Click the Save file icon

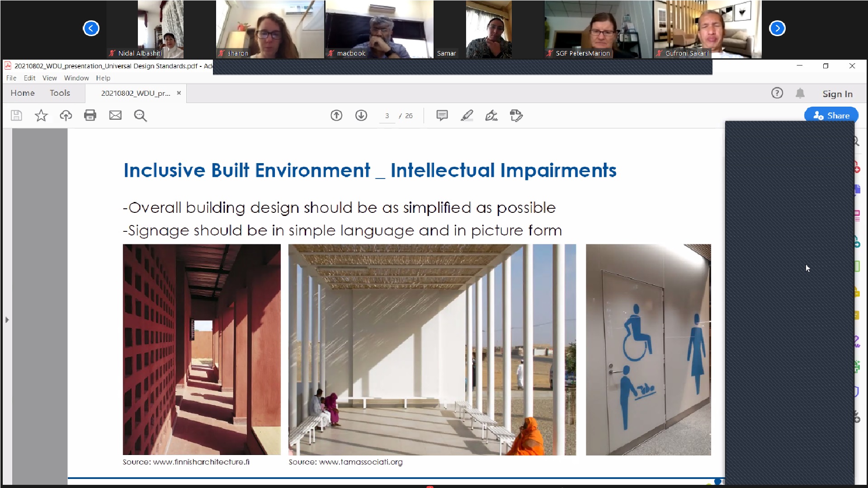[x=16, y=116]
